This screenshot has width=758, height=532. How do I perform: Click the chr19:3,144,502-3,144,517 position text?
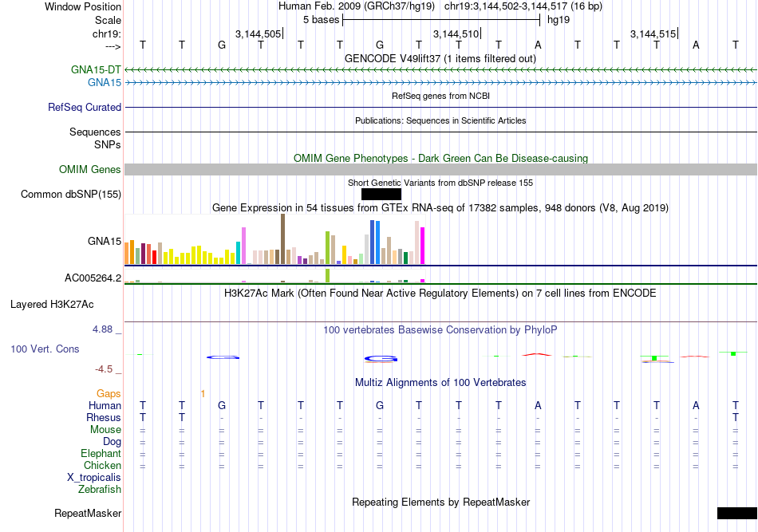(523, 6)
